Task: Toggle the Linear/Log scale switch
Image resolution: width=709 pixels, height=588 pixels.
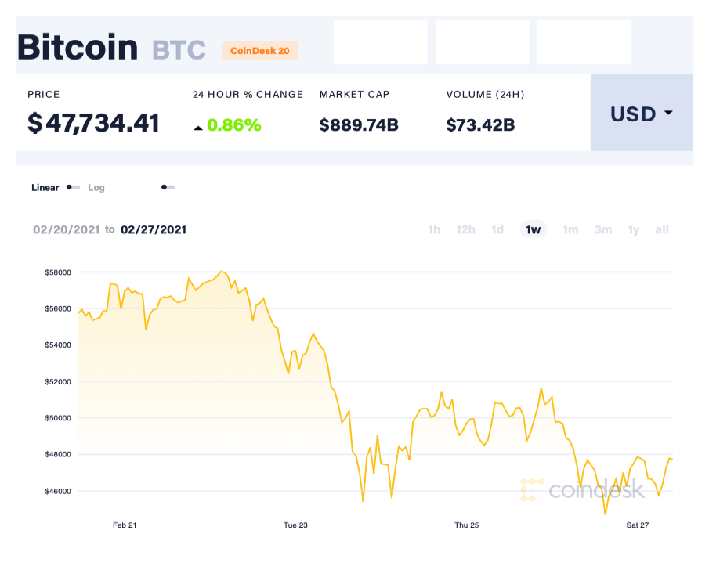Action: [73, 187]
